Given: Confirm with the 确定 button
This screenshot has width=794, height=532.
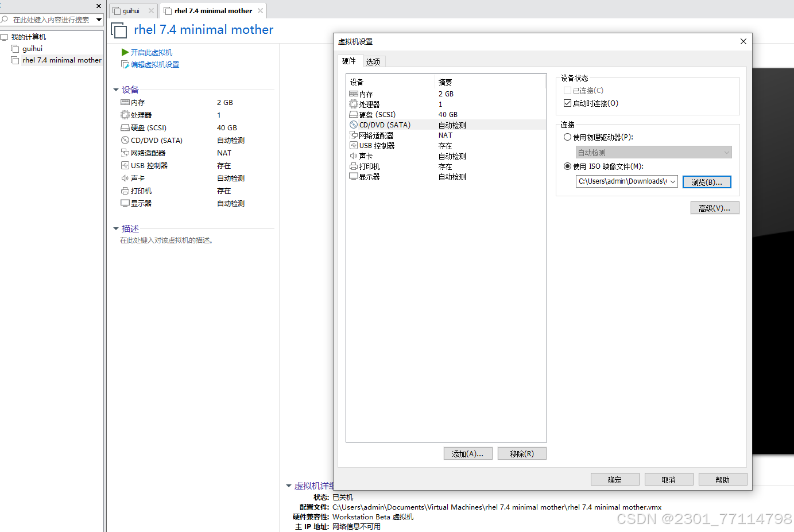Looking at the screenshot, I should [x=615, y=479].
